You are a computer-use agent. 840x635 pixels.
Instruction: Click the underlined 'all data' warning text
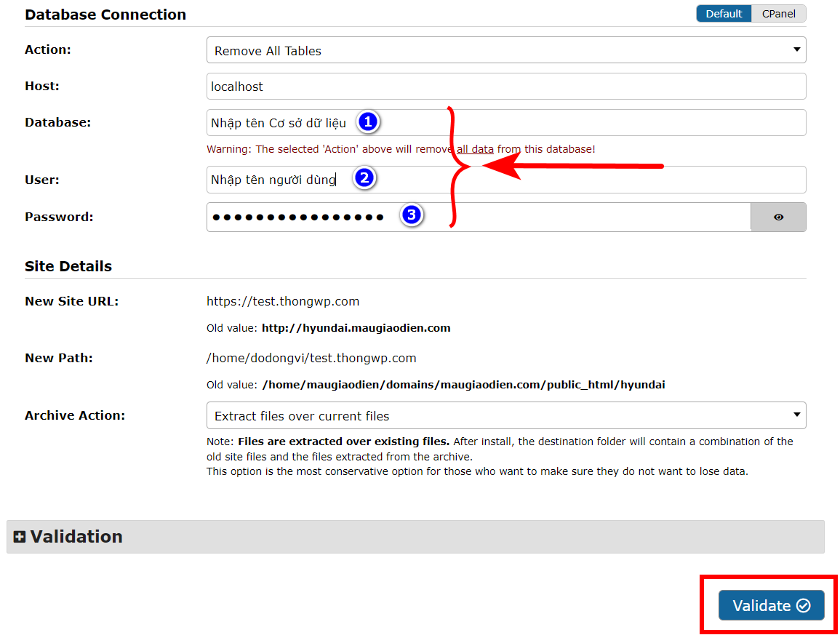coord(475,149)
